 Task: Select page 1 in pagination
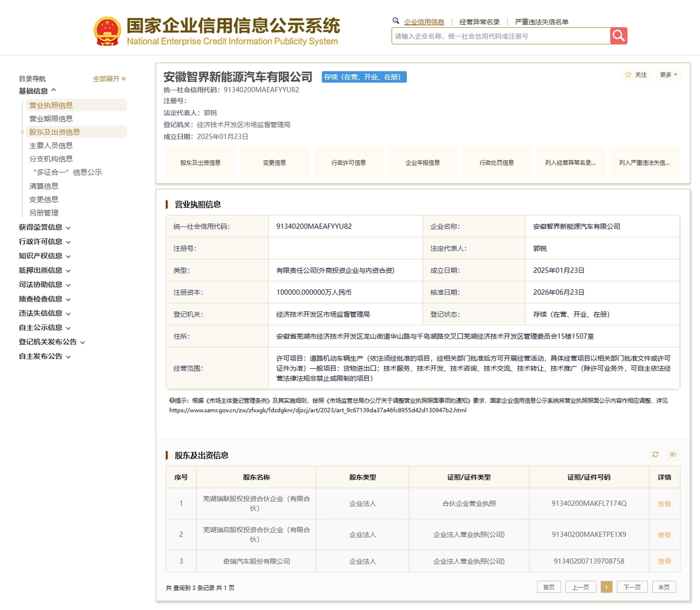[606, 587]
